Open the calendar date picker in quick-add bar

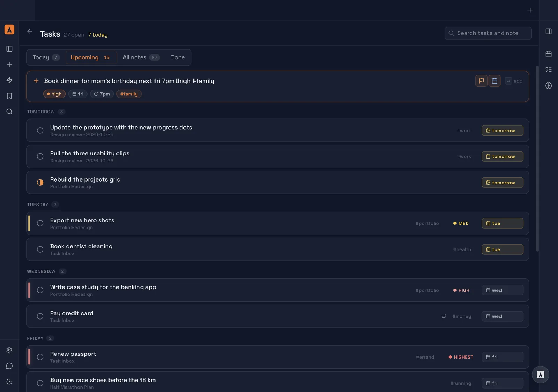pos(495,81)
